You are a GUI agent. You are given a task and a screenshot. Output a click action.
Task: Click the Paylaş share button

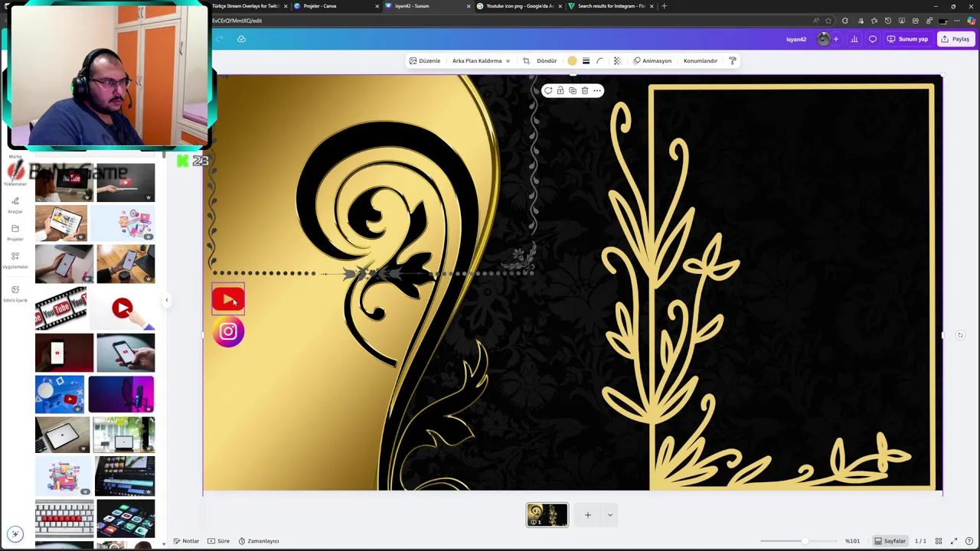pyautogui.click(x=955, y=39)
